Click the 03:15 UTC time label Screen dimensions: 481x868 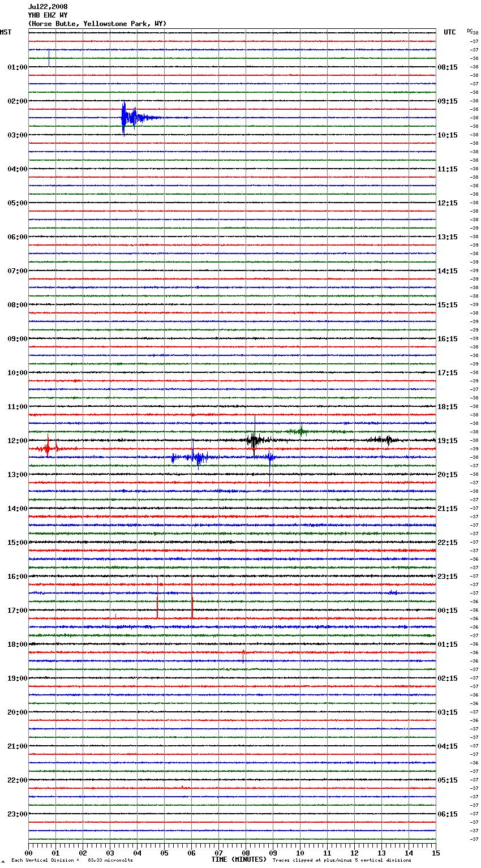[x=448, y=712]
